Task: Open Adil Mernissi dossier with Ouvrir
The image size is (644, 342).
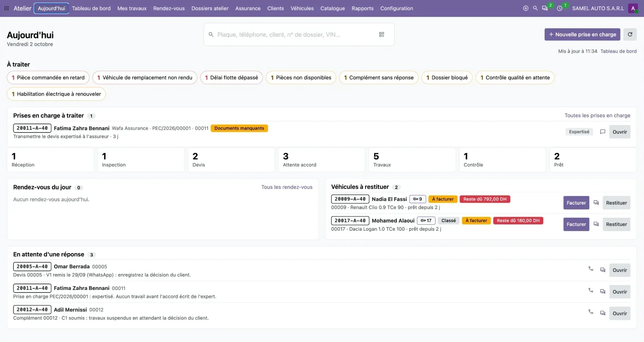Action: coord(620,313)
